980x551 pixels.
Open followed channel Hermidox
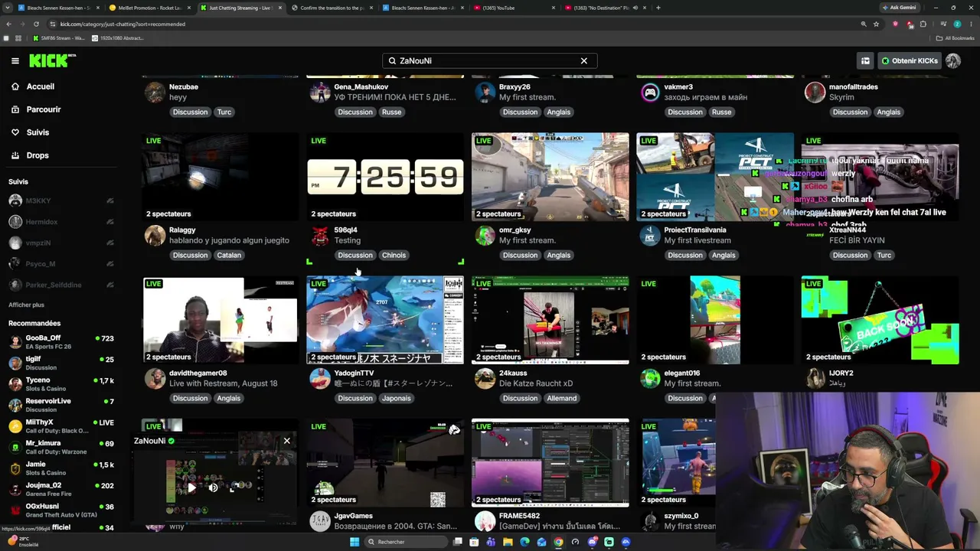point(61,222)
